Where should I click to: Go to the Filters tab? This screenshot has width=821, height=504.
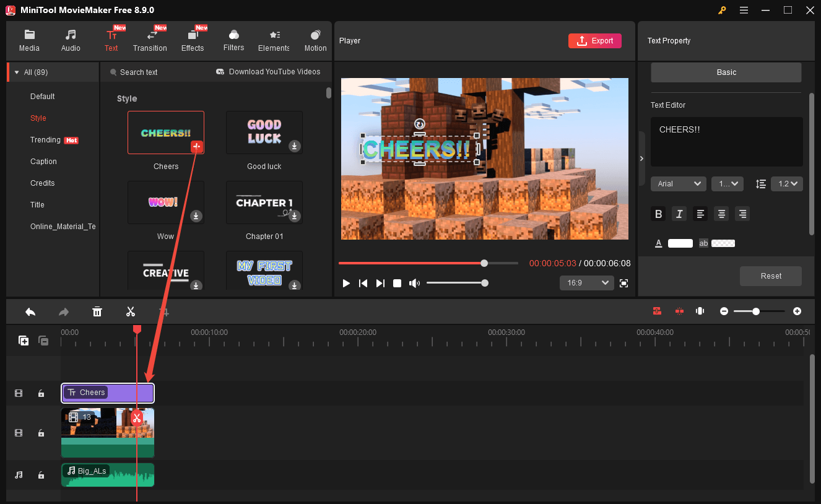[x=233, y=41]
